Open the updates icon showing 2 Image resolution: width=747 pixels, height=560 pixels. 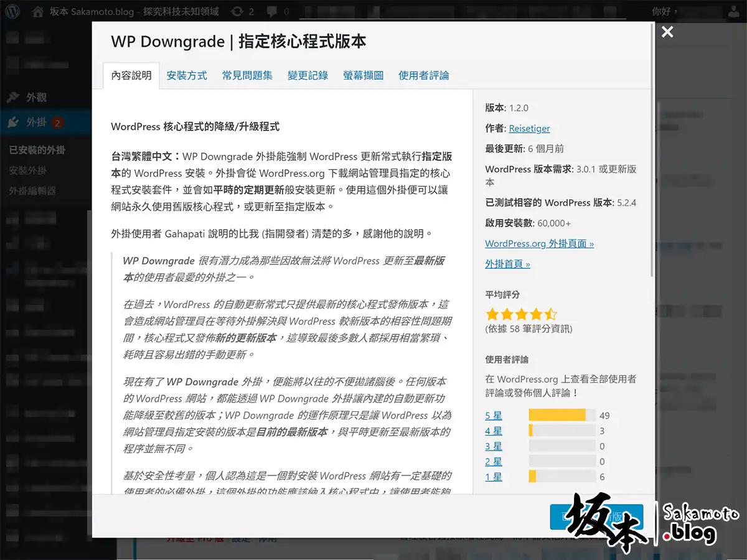(237, 11)
